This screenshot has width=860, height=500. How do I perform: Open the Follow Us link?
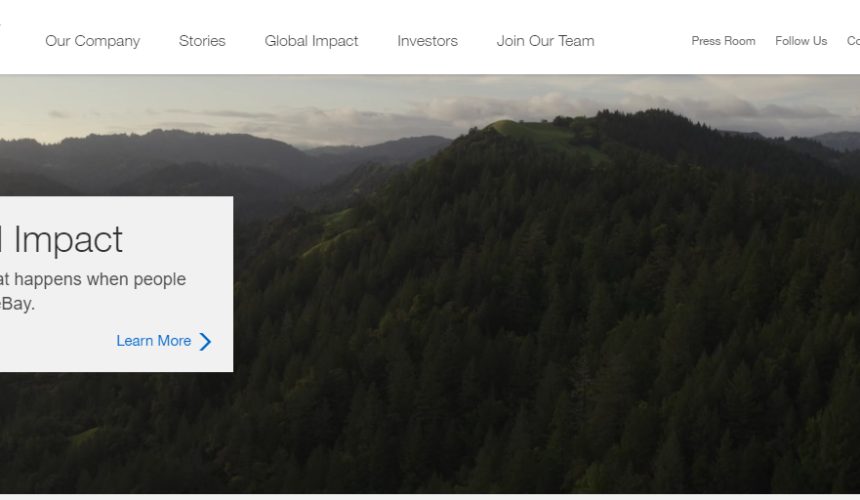(801, 41)
